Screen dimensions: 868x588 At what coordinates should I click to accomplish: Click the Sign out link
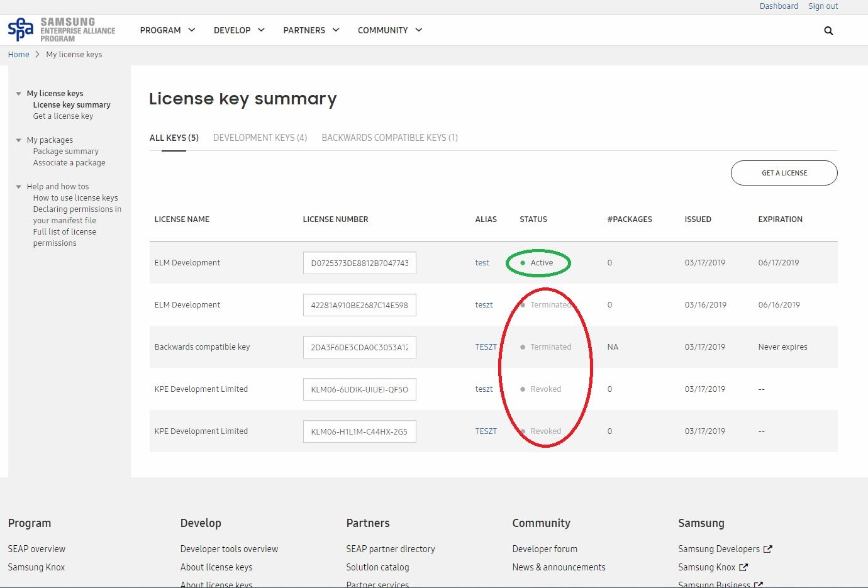point(823,6)
